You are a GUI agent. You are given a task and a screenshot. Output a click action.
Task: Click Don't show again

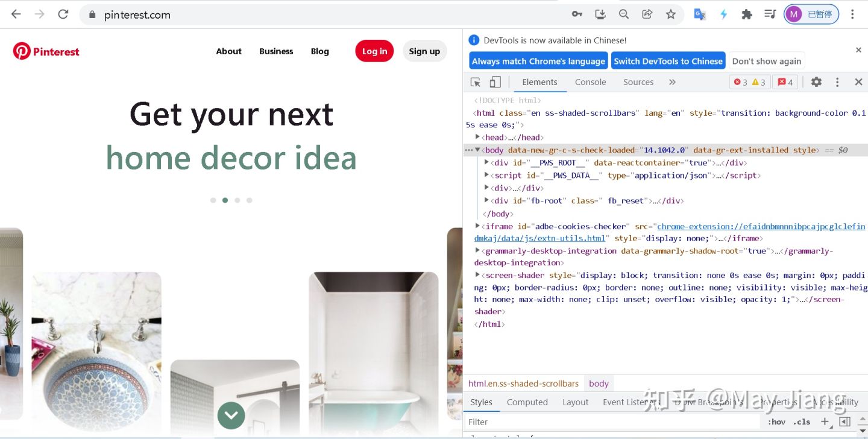pyautogui.click(x=767, y=61)
